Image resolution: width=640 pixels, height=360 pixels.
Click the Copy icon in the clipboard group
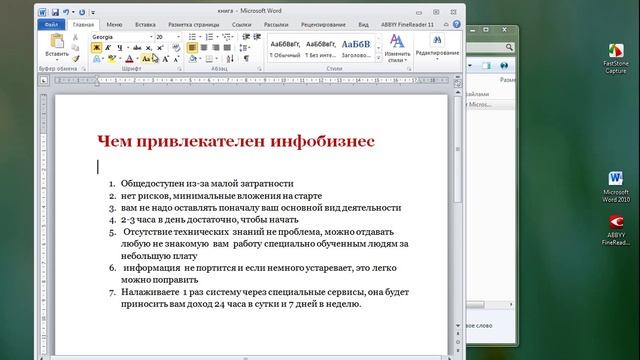[76, 48]
